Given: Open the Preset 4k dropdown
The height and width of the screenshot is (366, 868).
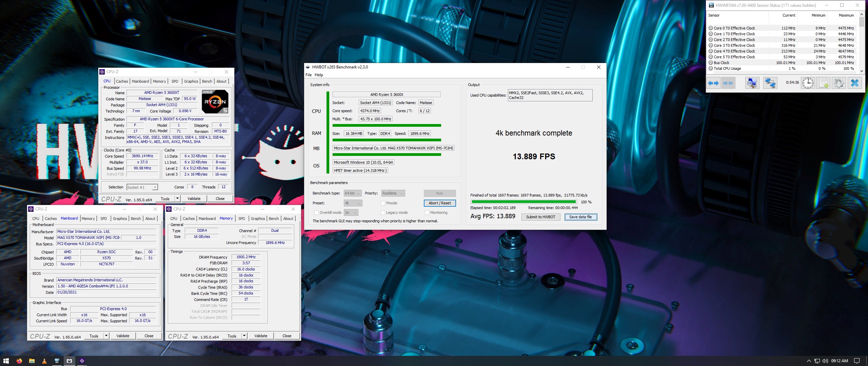Looking at the screenshot, I should pyautogui.click(x=353, y=203).
